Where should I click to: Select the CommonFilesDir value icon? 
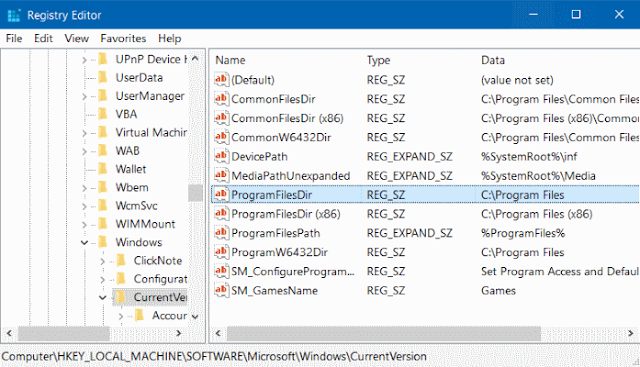221,99
